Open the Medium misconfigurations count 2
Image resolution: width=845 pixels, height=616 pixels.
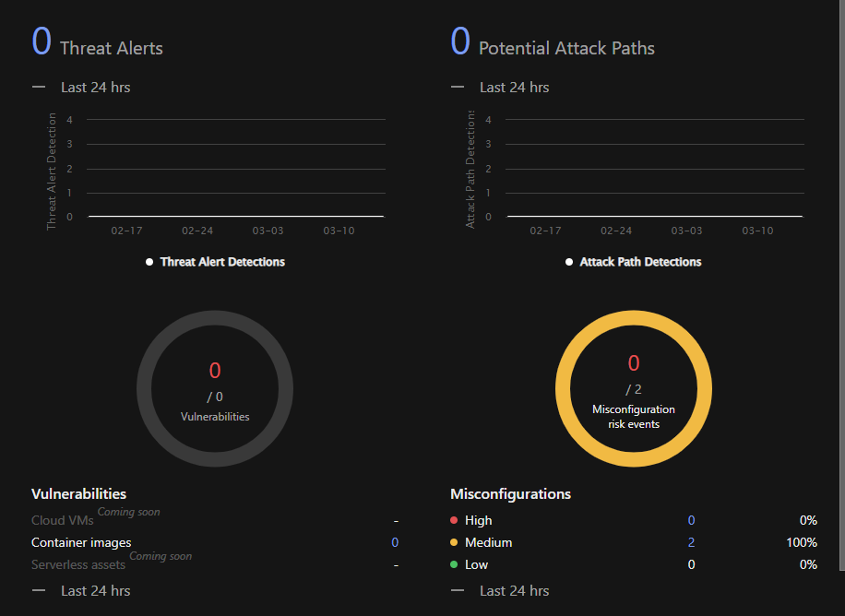tap(691, 543)
